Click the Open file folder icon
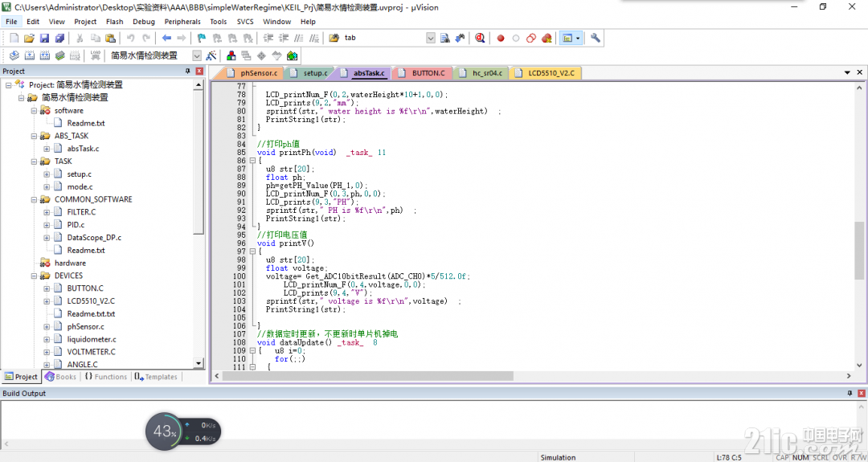The width and height of the screenshot is (868, 462). pos(30,39)
